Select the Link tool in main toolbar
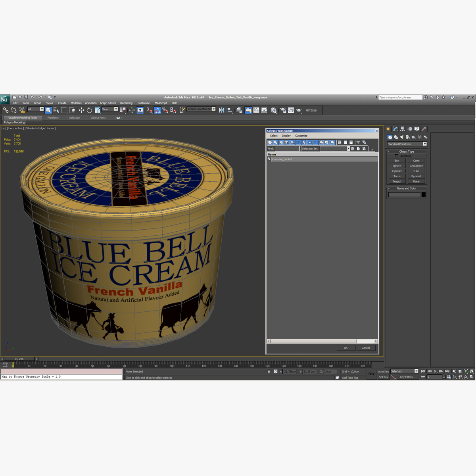 tap(6, 110)
